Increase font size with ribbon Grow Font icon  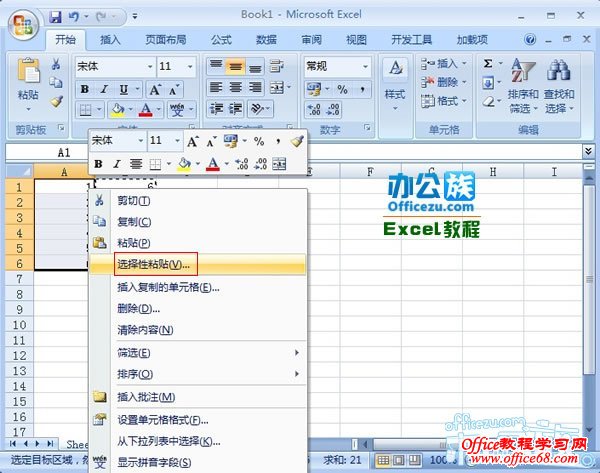click(x=155, y=90)
